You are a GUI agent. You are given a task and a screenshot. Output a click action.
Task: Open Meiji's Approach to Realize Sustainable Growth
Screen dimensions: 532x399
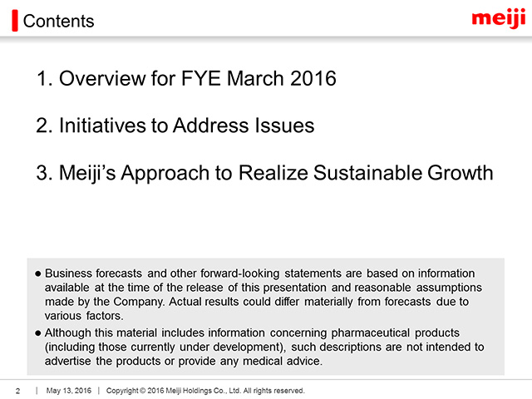[264, 173]
